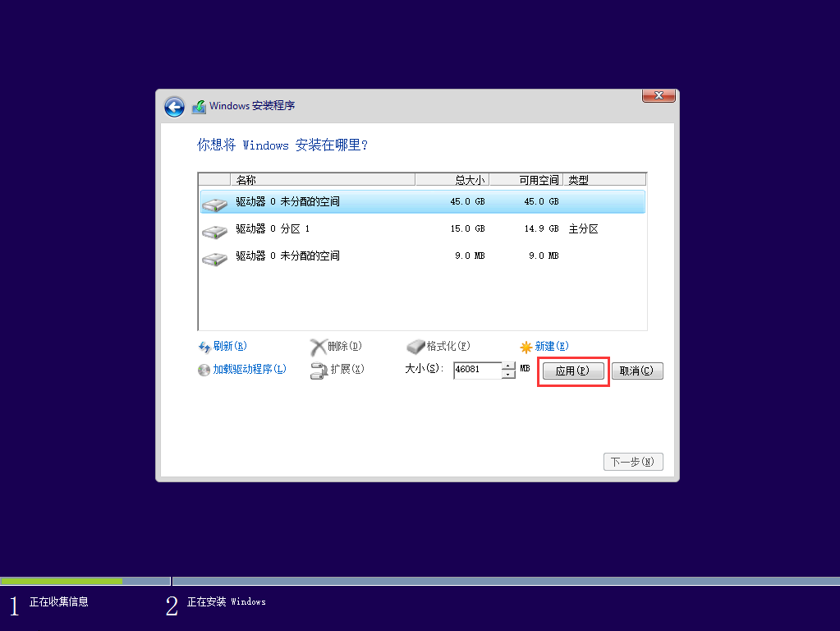
Task: Click the 扩展(X) option
Action: [347, 370]
